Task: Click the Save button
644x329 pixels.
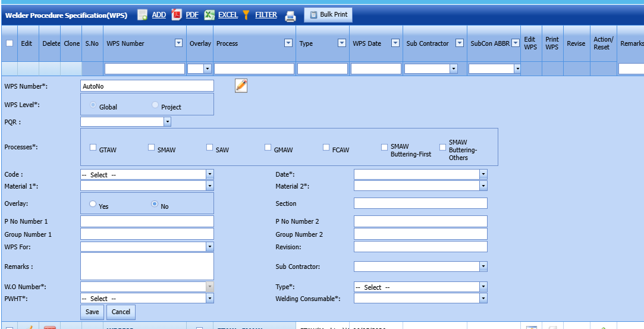Action: 92,312
